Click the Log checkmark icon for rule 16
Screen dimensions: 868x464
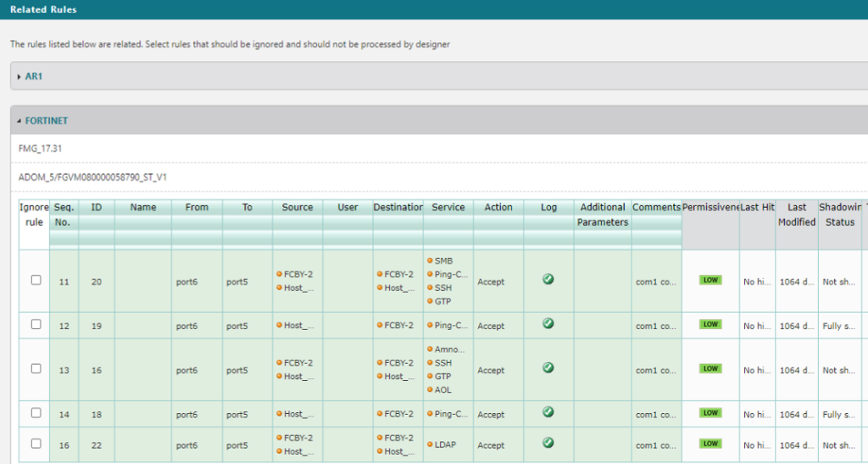[x=548, y=368]
